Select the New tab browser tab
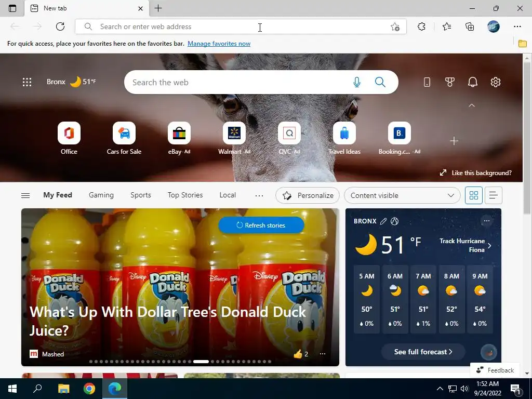Image resolution: width=532 pixels, height=399 pixels. tap(87, 8)
